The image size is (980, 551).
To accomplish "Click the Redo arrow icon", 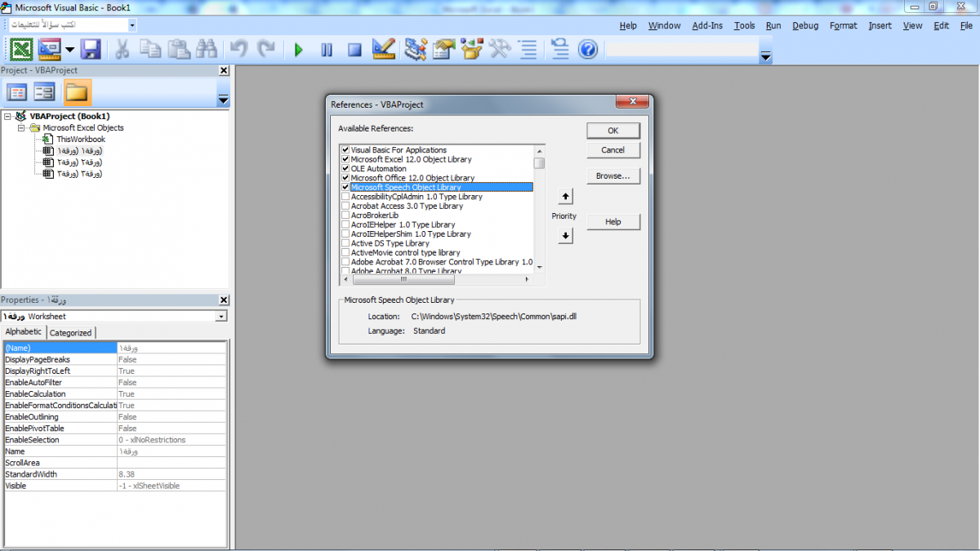I will [x=266, y=50].
